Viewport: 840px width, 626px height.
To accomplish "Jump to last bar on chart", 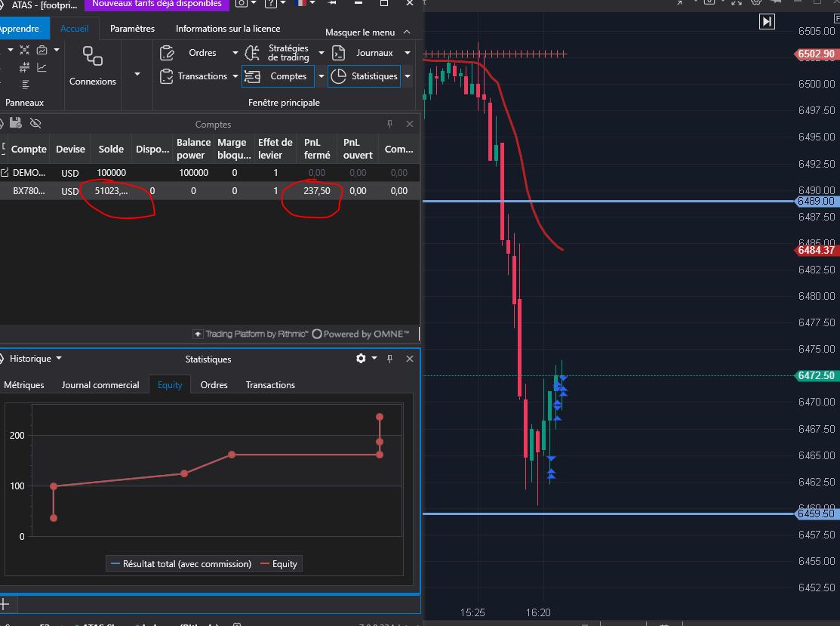I will [767, 21].
